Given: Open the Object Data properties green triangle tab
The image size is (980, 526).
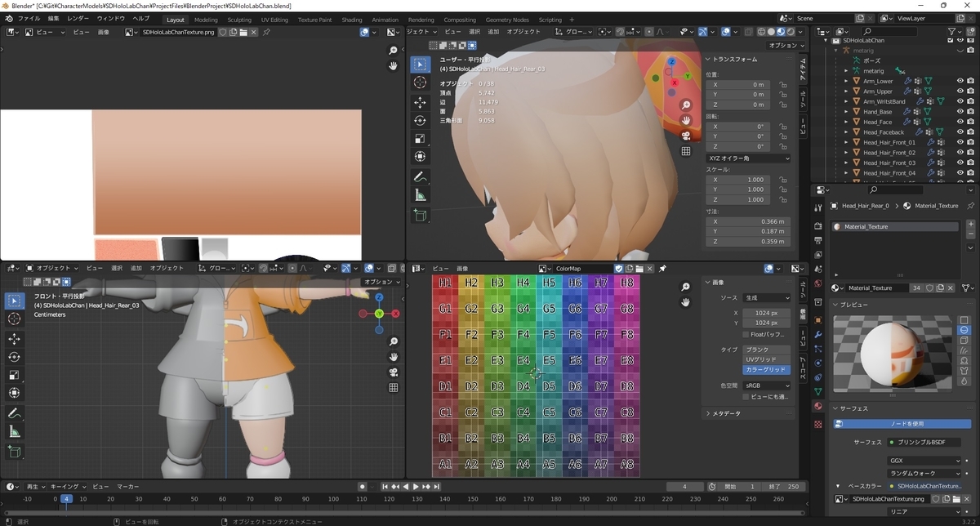Looking at the screenshot, I should coord(818,391).
